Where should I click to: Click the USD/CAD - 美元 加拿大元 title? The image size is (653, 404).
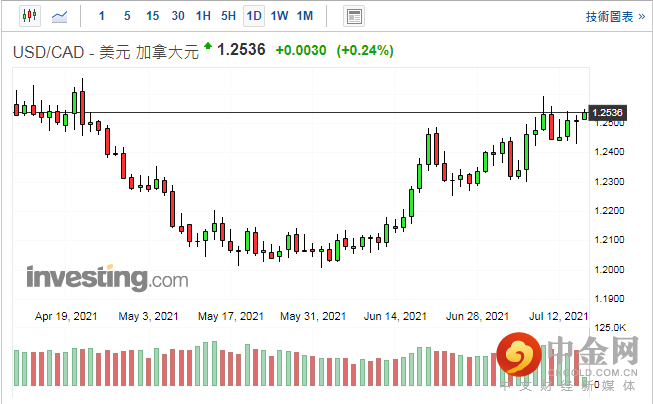[x=106, y=52]
